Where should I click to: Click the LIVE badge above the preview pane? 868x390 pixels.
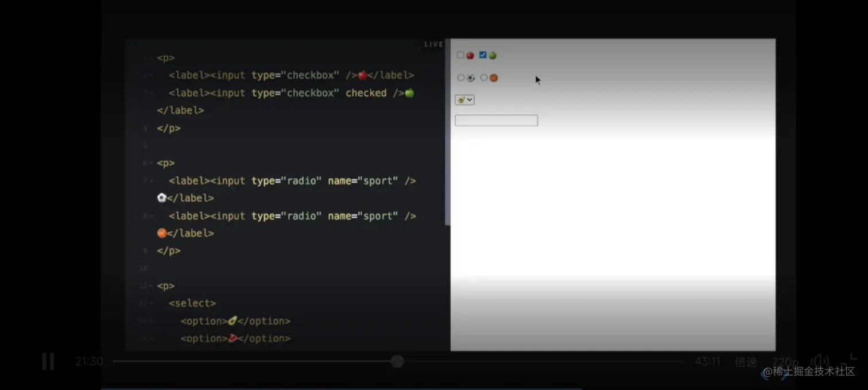pos(433,44)
